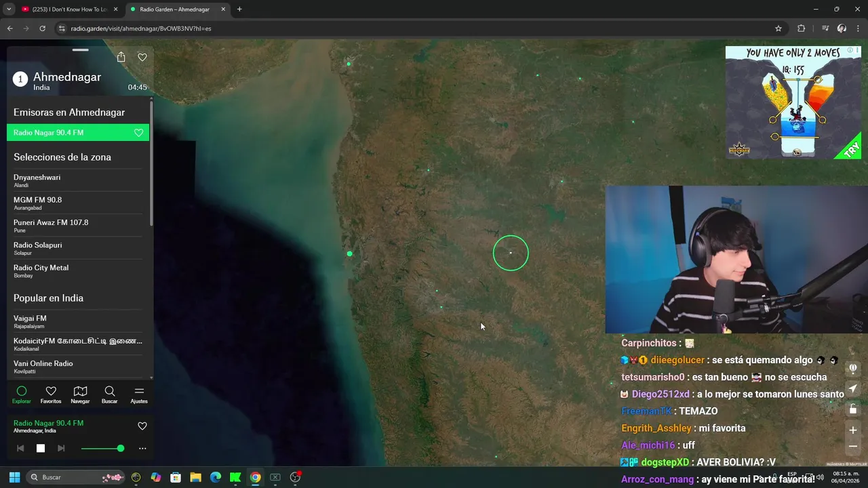Favorite Ahmednagar with the header heart

[142, 57]
